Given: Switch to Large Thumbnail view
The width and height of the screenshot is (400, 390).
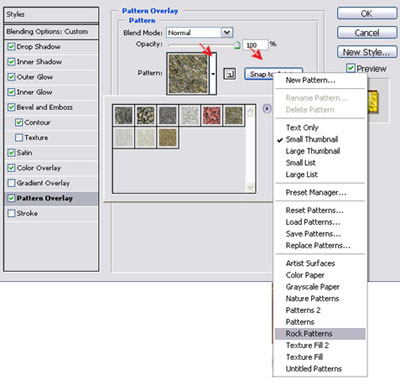Looking at the screenshot, I should (313, 151).
